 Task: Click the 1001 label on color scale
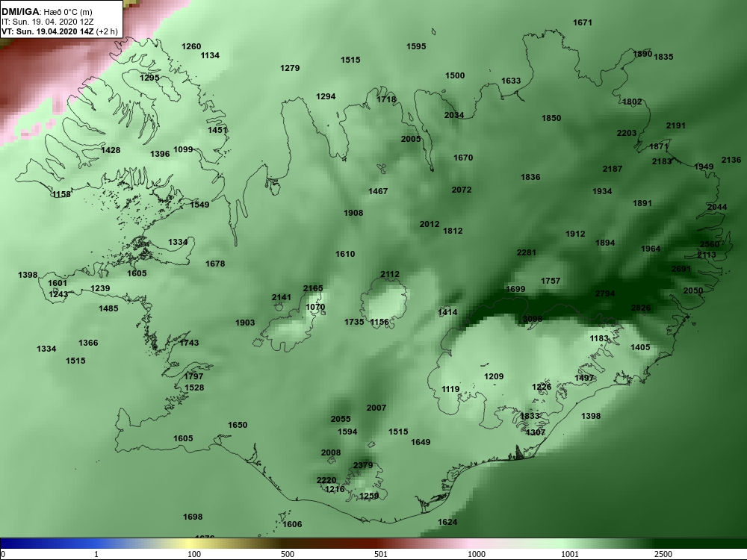click(x=570, y=554)
